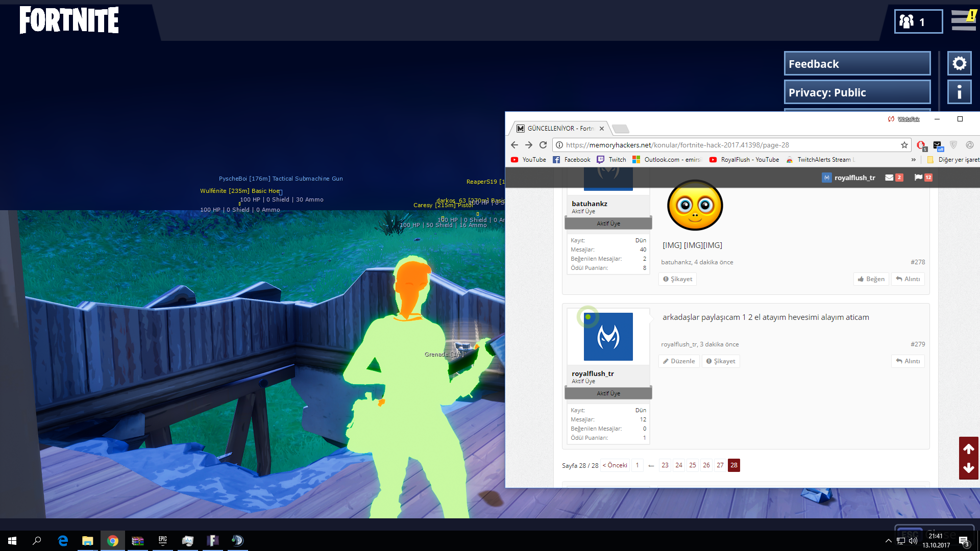980x551 pixels.
Task: Open the royalflush_tr account menu in header
Action: click(849, 178)
